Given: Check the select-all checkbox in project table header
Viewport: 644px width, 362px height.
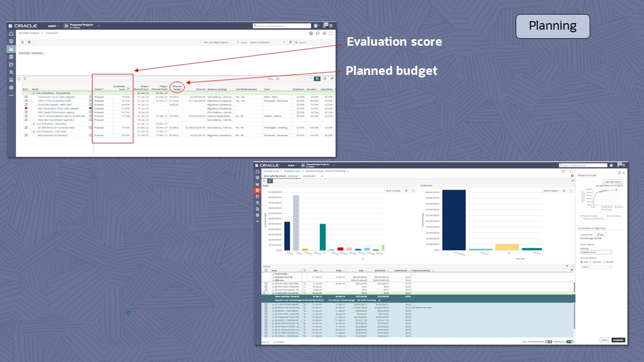Looking at the screenshot, I should coord(266,270).
